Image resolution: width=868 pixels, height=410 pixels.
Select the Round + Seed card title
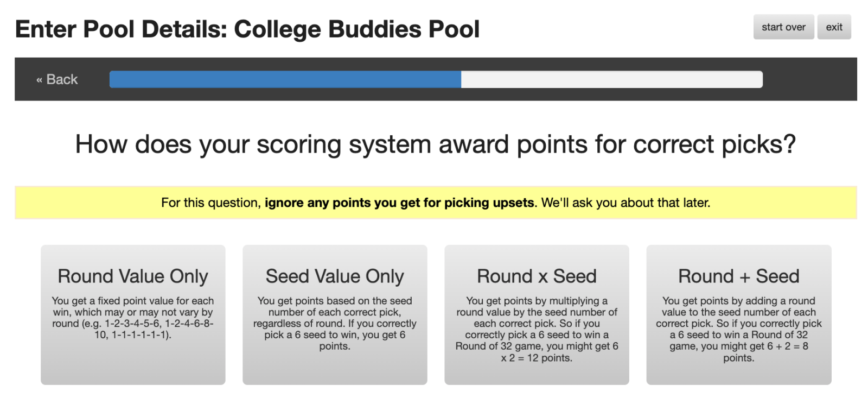click(x=738, y=276)
